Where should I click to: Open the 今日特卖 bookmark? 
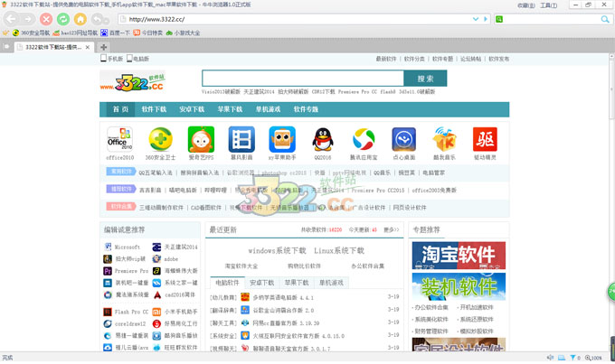[147, 33]
